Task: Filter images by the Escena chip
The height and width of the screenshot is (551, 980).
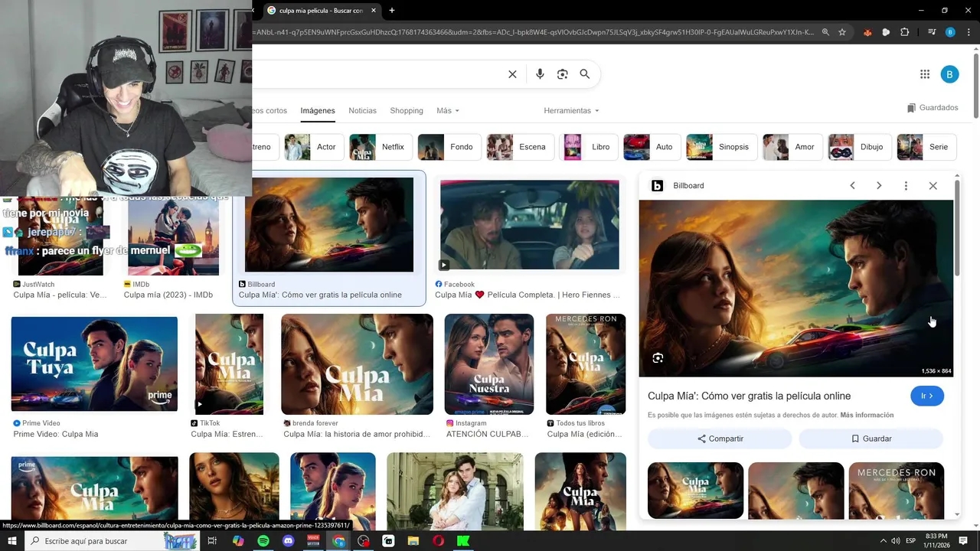Action: pyautogui.click(x=520, y=147)
